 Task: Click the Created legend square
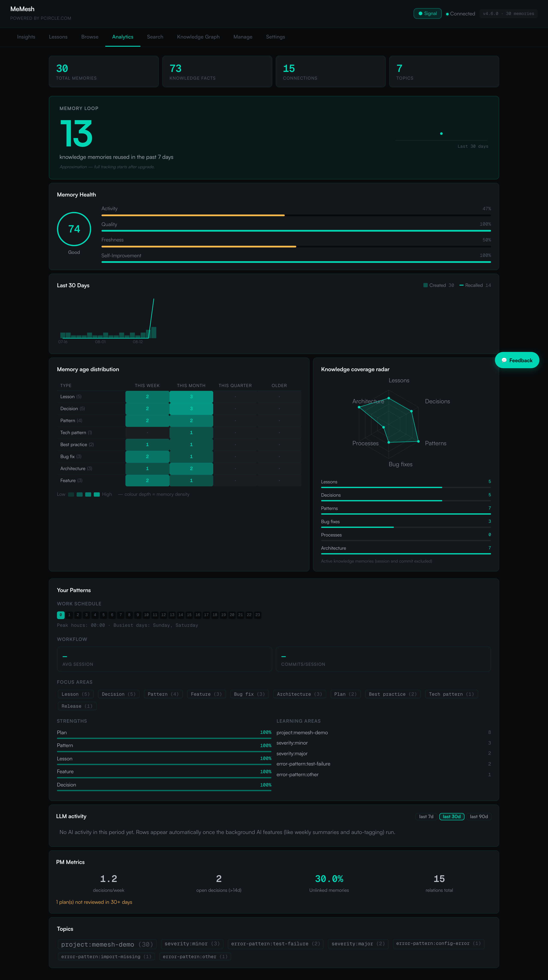426,285
